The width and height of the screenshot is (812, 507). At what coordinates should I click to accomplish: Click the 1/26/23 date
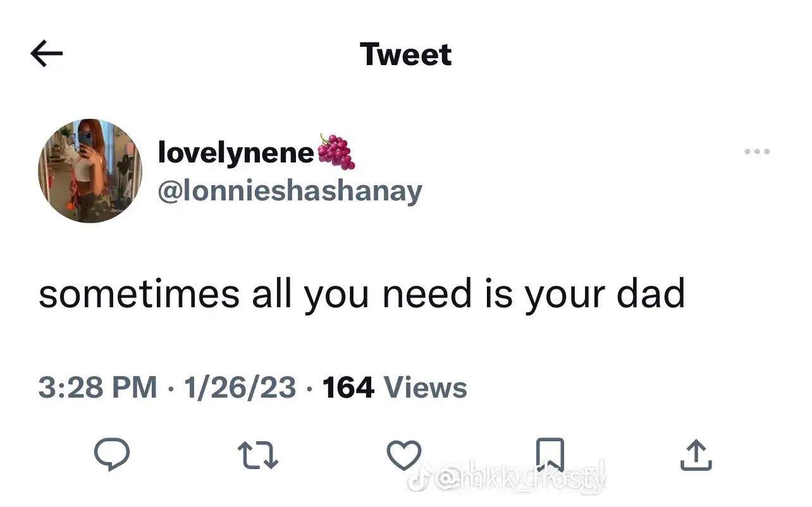(240, 387)
